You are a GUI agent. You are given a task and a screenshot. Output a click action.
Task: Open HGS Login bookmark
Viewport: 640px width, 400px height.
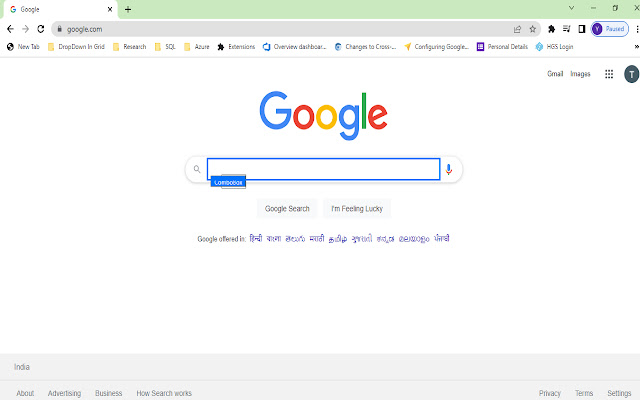555,47
